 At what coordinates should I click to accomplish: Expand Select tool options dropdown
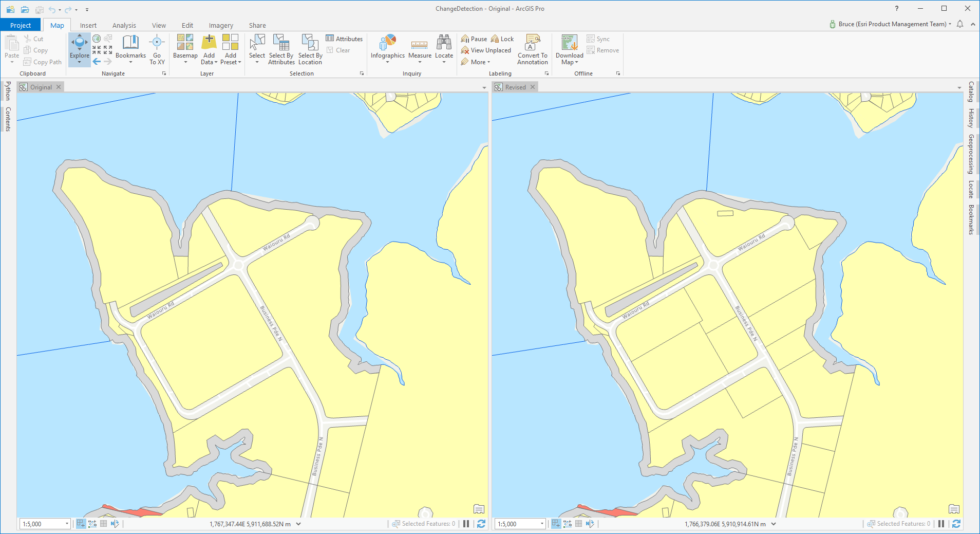(x=257, y=62)
